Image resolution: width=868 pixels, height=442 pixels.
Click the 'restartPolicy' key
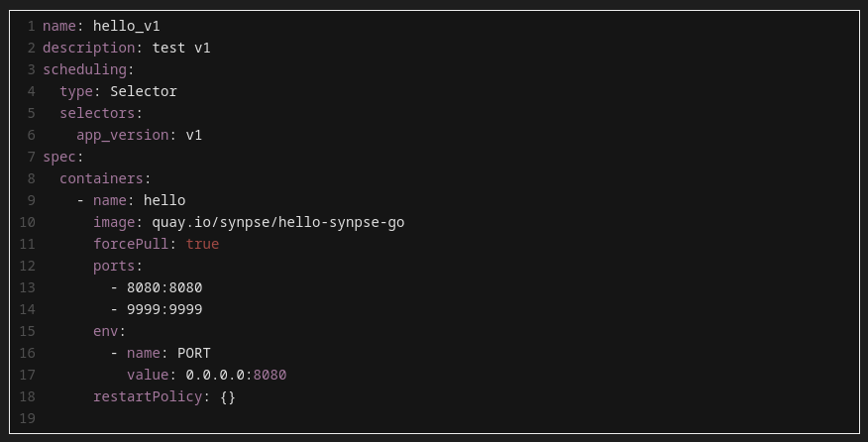[x=148, y=396]
